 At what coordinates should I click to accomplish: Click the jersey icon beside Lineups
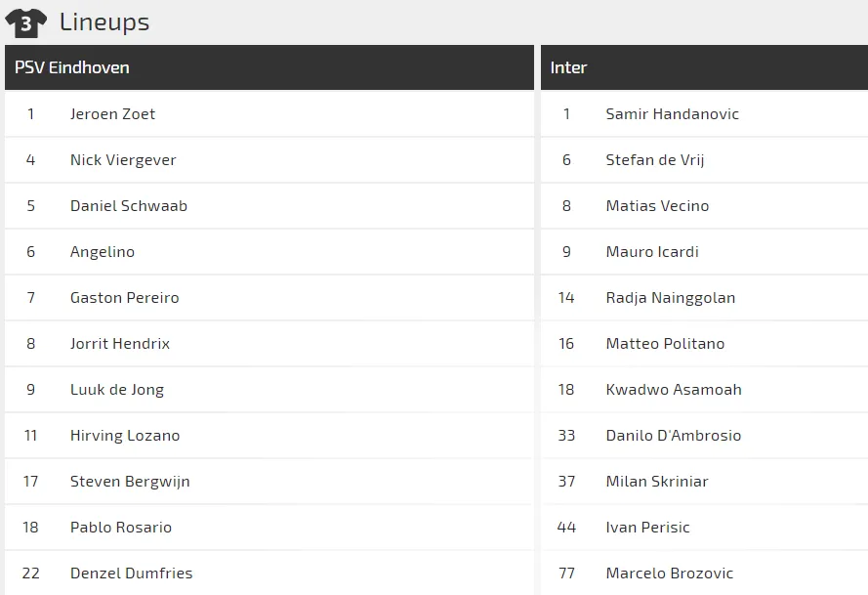[x=25, y=23]
